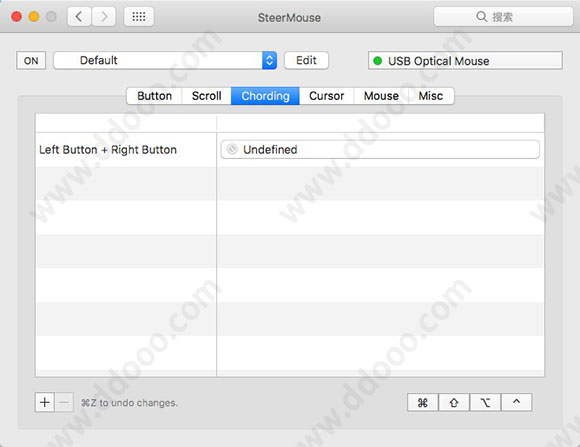Screen dimensions: 580x447
Task: Open the Undefined action dropdown
Action: pos(380,149)
